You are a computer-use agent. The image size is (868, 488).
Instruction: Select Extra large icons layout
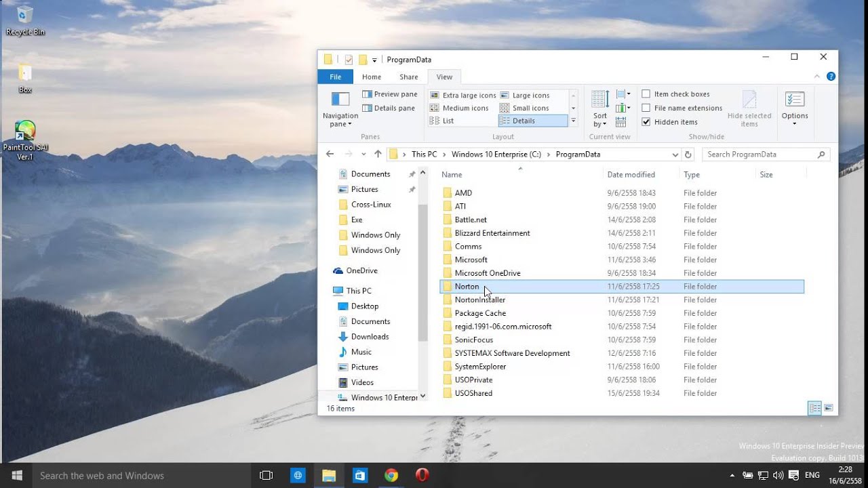[463, 96]
